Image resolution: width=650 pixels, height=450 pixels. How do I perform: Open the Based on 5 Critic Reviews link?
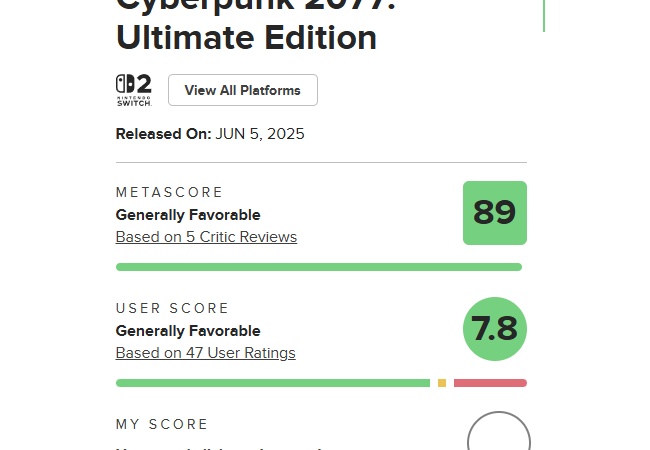click(206, 237)
